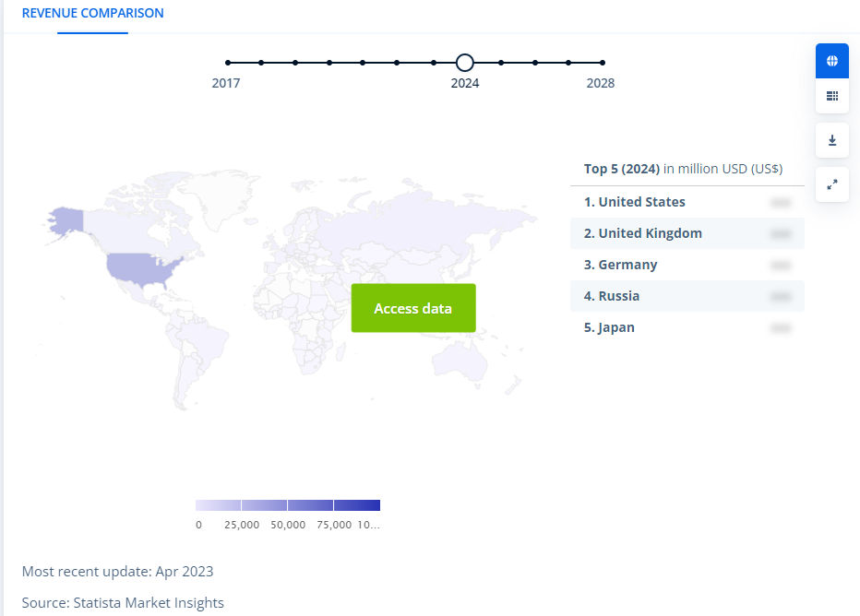Expand the chart to fullscreen
The height and width of the screenshot is (616, 860).
[831, 184]
